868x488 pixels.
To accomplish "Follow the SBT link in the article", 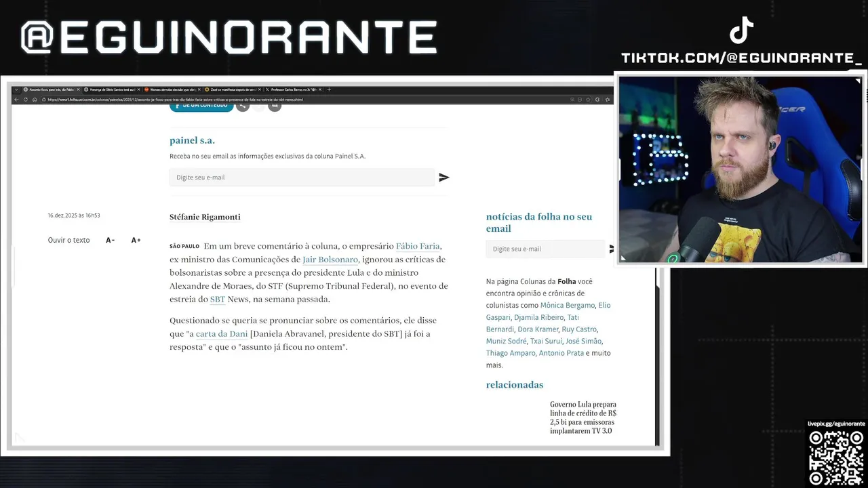I will 217,300.
